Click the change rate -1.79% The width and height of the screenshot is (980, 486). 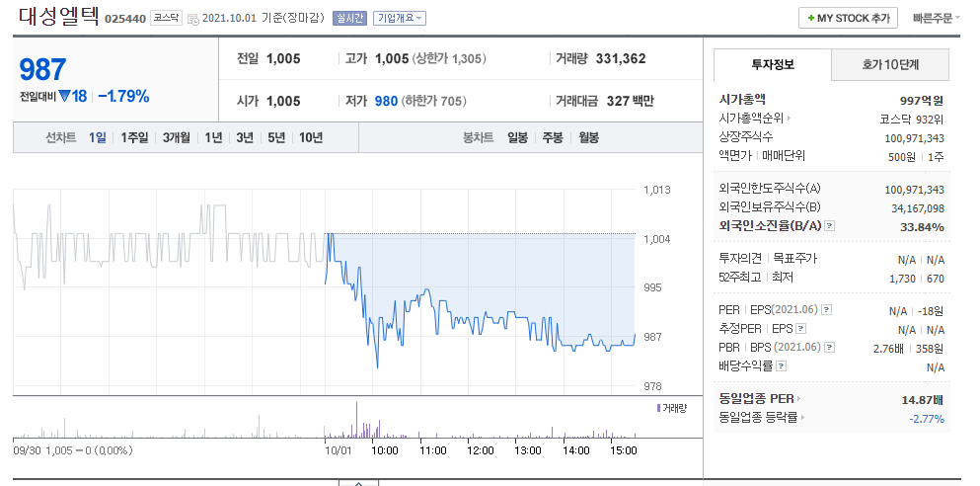(x=123, y=97)
